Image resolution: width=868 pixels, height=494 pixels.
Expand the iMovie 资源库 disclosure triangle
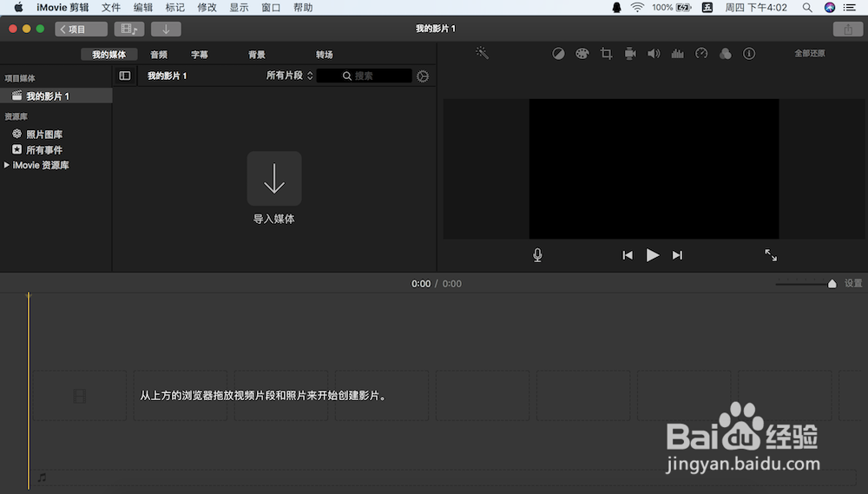coord(7,165)
